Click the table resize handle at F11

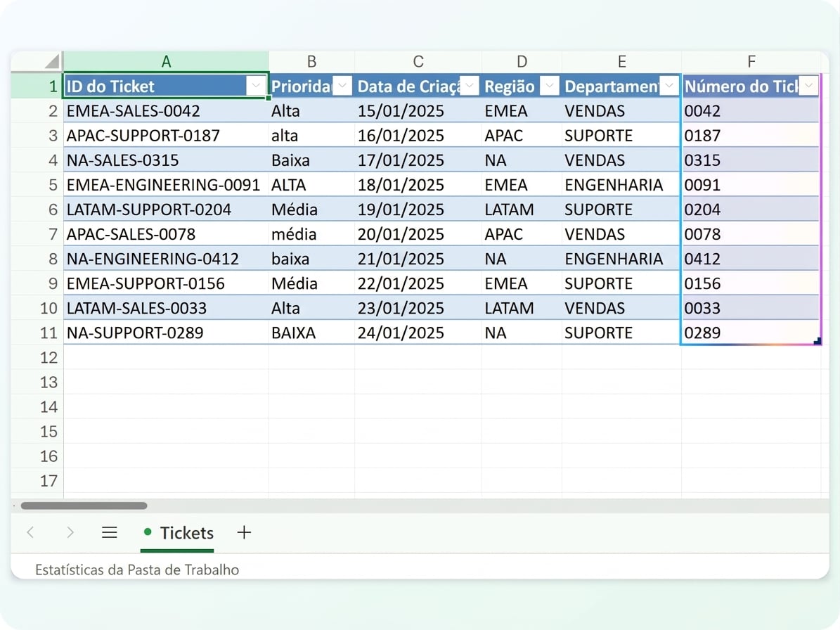point(817,341)
